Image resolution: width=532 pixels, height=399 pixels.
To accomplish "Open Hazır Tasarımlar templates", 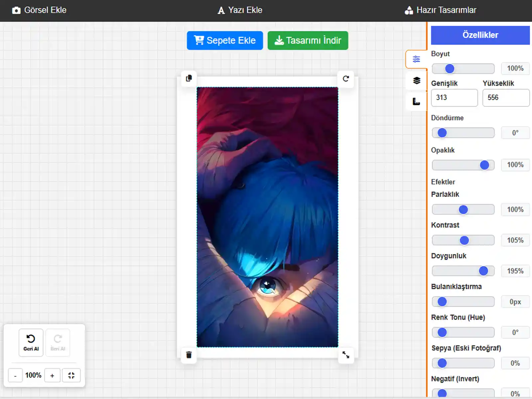I will tap(440, 10).
